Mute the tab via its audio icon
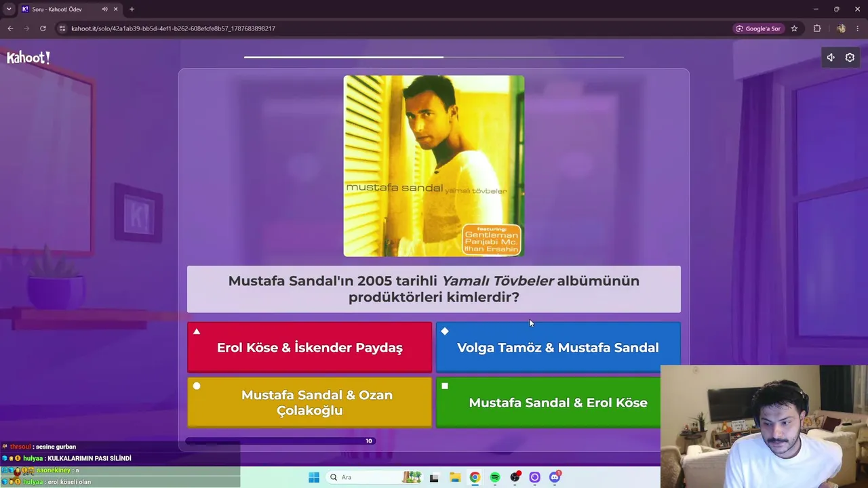This screenshot has width=868, height=488. click(104, 9)
